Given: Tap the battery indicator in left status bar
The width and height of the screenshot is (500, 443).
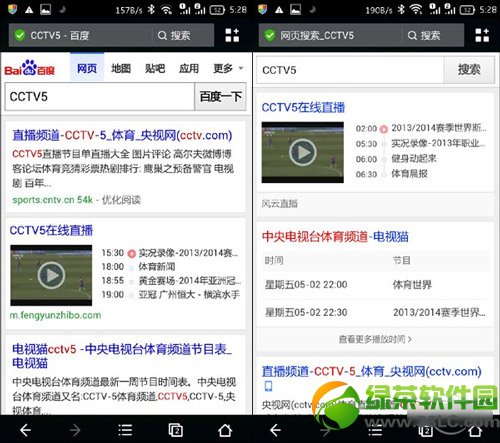Looking at the screenshot, I should [x=218, y=10].
